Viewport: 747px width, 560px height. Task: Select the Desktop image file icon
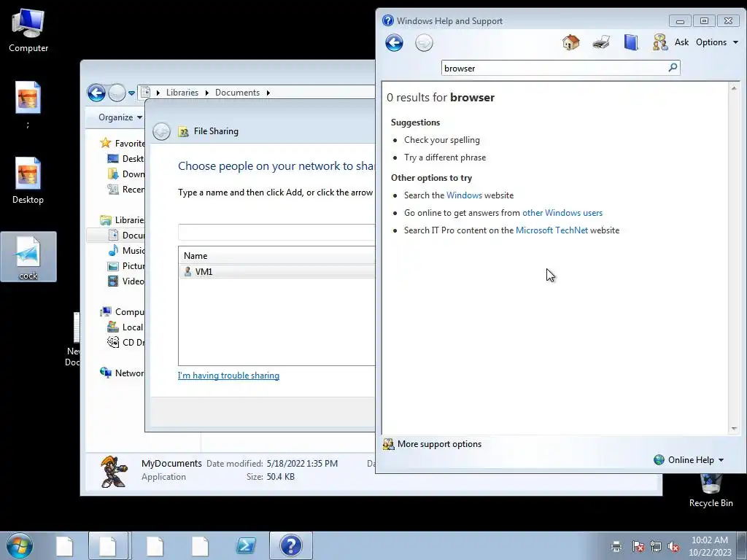click(x=28, y=181)
